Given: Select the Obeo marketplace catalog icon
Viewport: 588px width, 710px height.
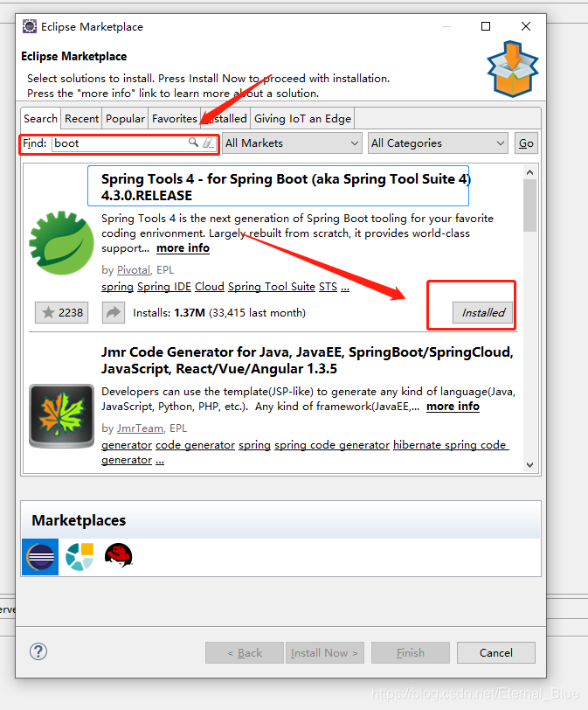Looking at the screenshot, I should 80,556.
